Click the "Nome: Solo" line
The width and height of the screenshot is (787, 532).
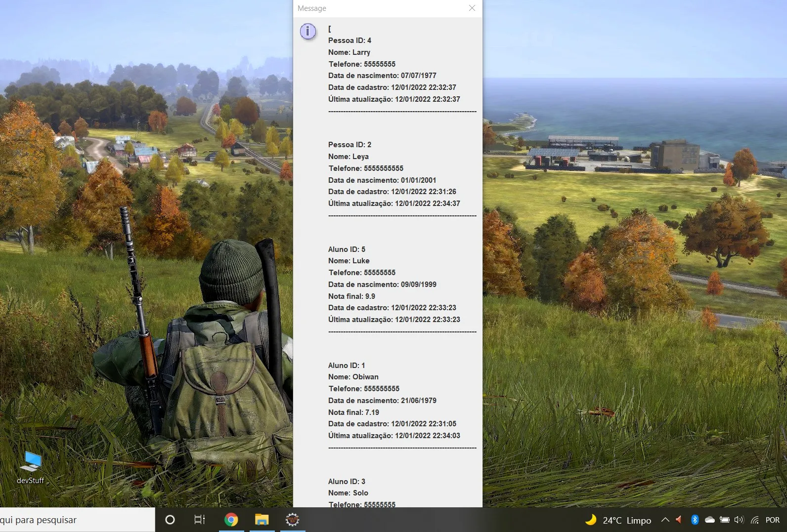coord(349,493)
